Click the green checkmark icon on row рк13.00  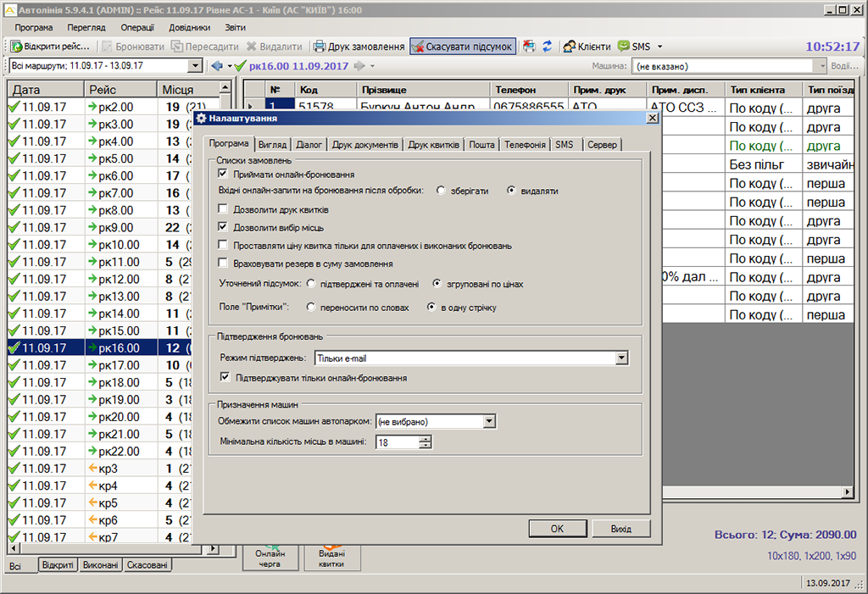14,297
